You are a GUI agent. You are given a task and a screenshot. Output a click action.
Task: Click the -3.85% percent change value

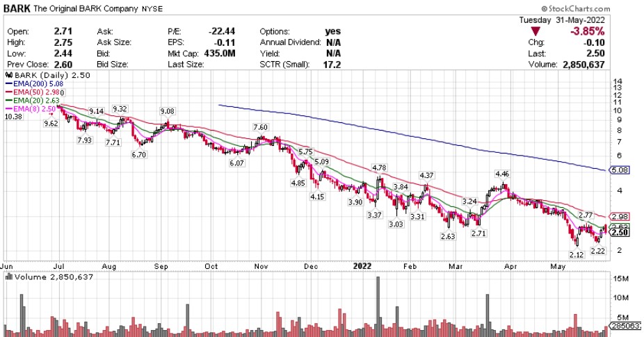click(588, 31)
